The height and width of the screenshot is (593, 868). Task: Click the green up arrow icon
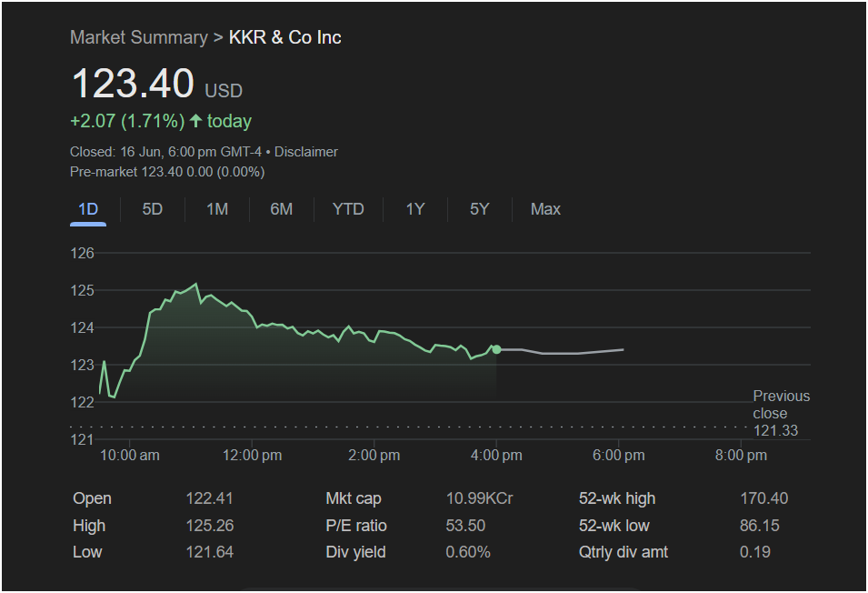[x=195, y=121]
